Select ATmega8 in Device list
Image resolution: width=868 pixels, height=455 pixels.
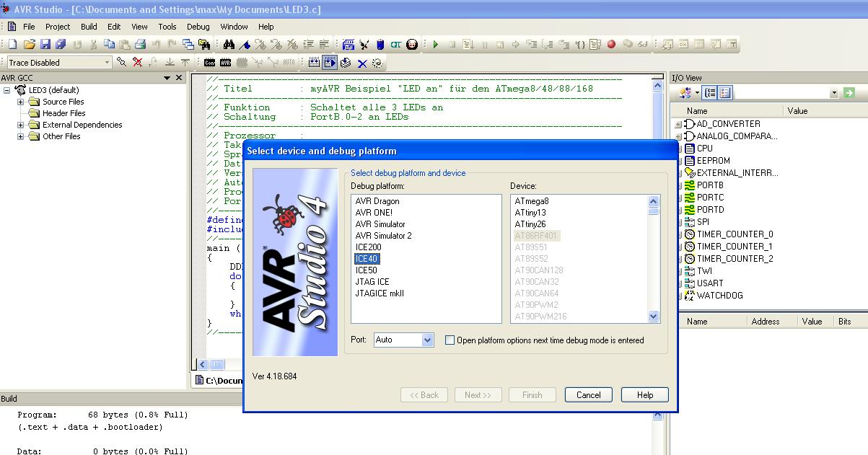pyautogui.click(x=532, y=201)
